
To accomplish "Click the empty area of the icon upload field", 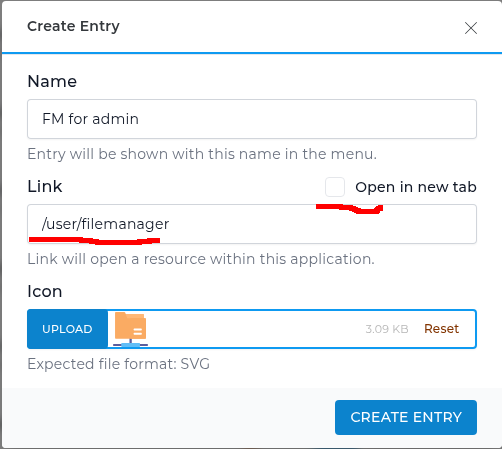I will click(x=257, y=329).
